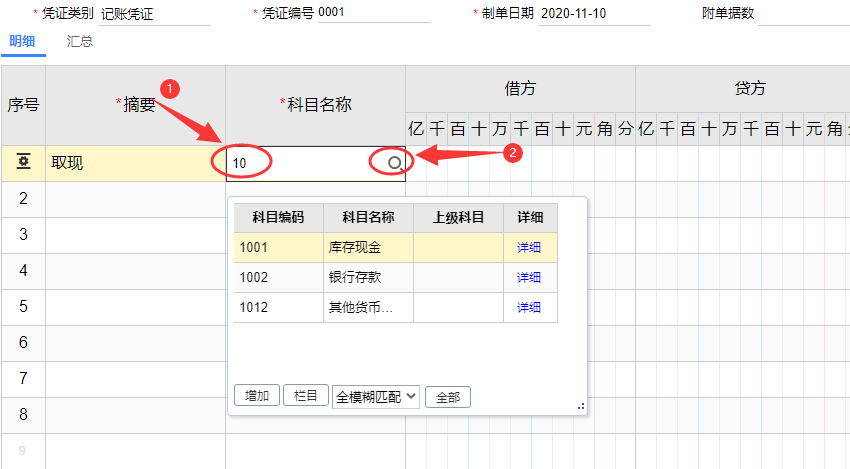850x469 pixels.
Task: Click the 凭证类别 field 记账凭证
Action: point(154,14)
